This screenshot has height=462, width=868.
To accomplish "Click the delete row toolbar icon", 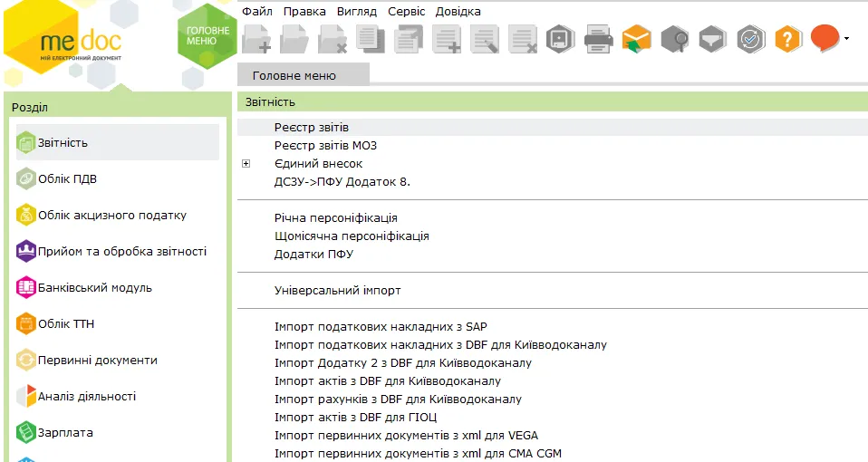I will click(x=523, y=39).
